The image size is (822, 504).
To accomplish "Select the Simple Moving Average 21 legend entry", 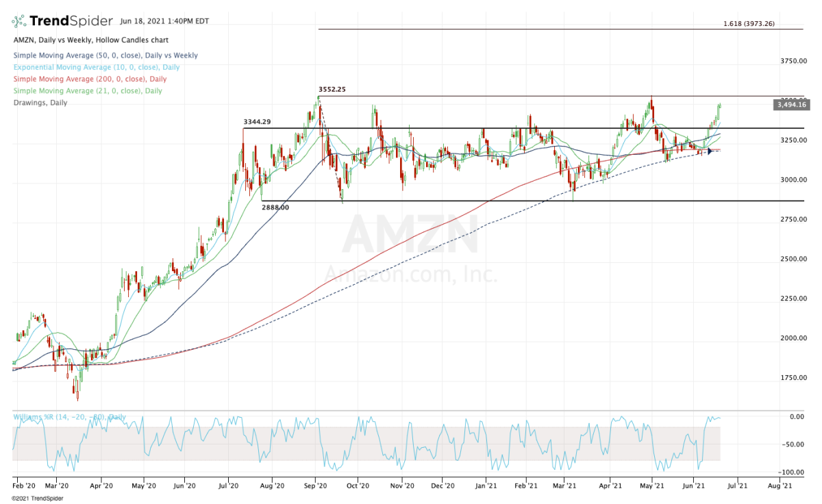I will [x=87, y=90].
